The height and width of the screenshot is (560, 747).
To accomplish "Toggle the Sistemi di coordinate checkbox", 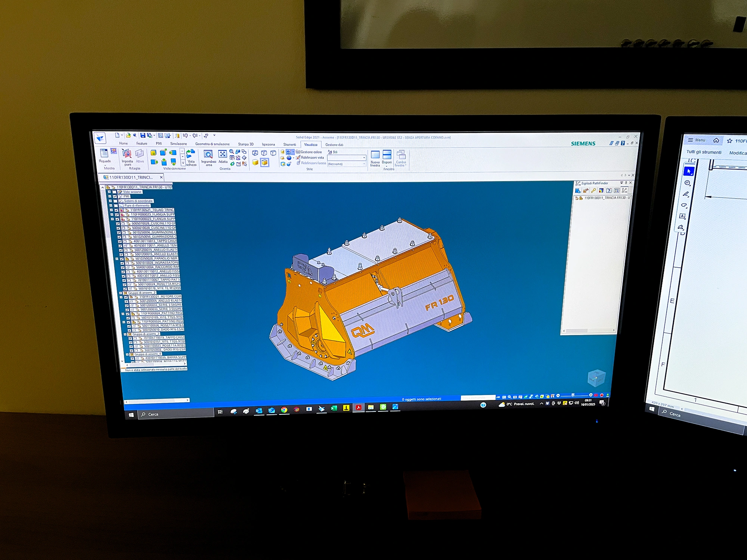I will click(115, 201).
